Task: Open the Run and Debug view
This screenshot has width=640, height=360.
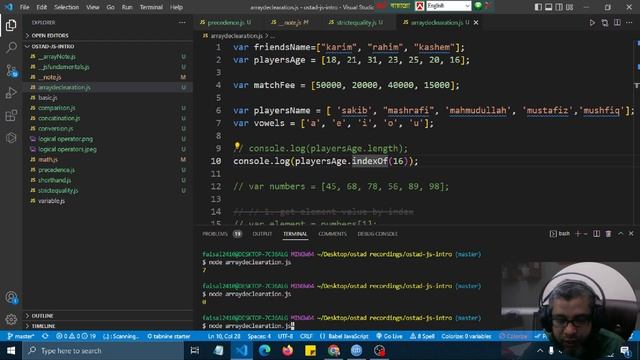Action: pos(11,93)
